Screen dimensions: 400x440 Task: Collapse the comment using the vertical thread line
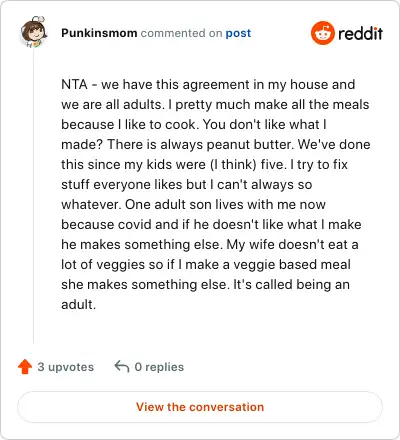tap(33, 195)
